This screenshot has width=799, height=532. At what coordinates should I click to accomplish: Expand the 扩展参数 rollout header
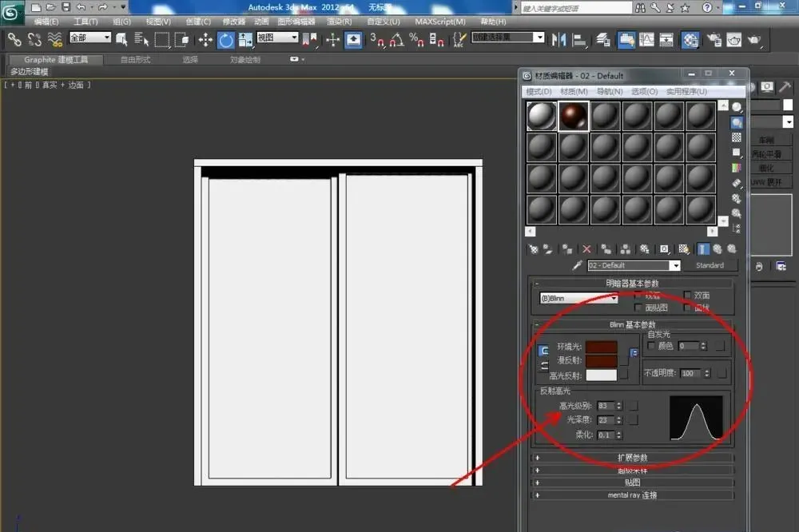[x=632, y=458]
